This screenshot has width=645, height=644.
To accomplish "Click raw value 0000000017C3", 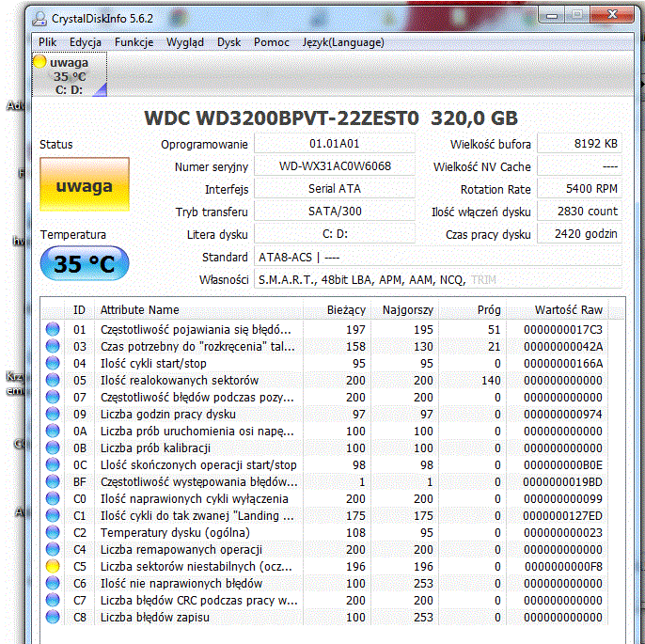I will coord(562,329).
